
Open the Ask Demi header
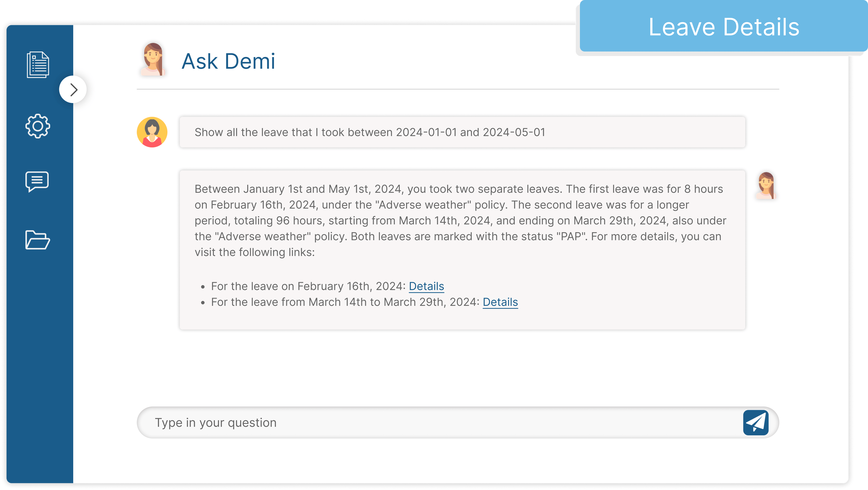228,61
